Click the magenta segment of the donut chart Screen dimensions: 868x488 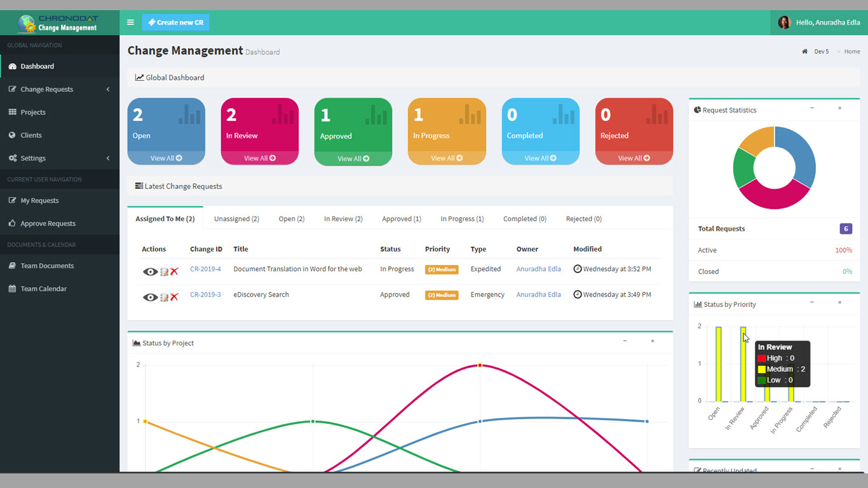click(775, 198)
